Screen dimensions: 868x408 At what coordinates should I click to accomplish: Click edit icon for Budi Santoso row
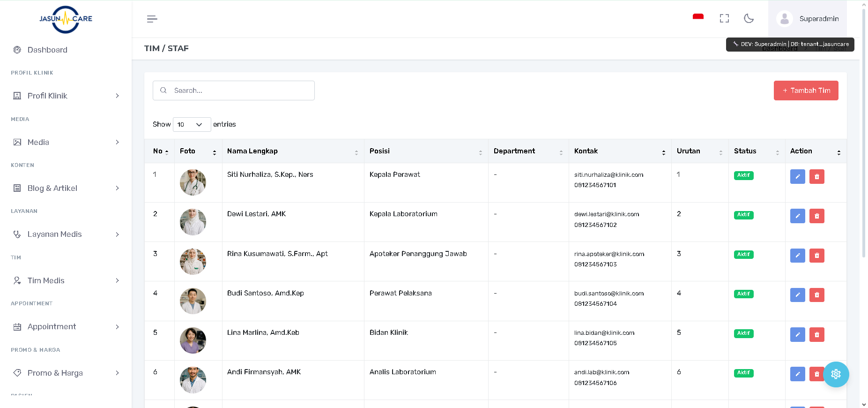[x=797, y=295]
